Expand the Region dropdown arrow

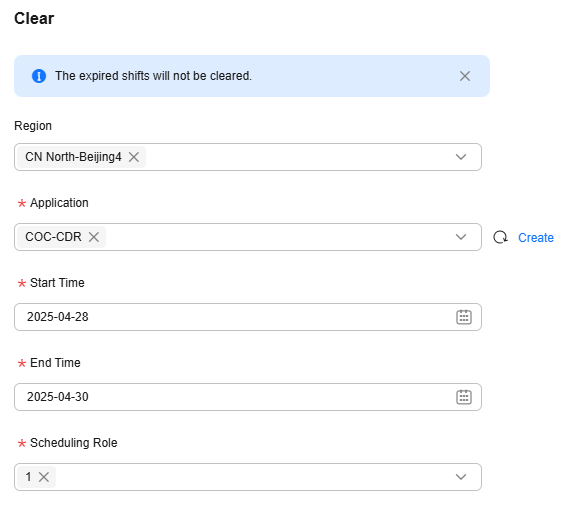pos(461,157)
